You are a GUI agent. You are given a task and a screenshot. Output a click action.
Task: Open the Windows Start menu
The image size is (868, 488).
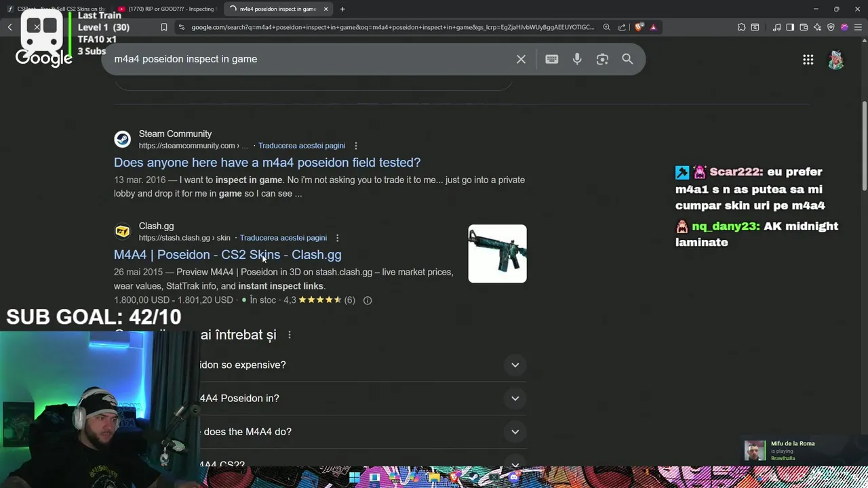[x=354, y=478]
